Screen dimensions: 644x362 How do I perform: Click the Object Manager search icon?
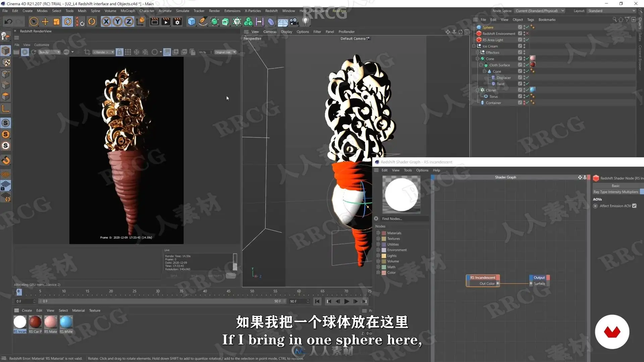pyautogui.click(x=614, y=19)
